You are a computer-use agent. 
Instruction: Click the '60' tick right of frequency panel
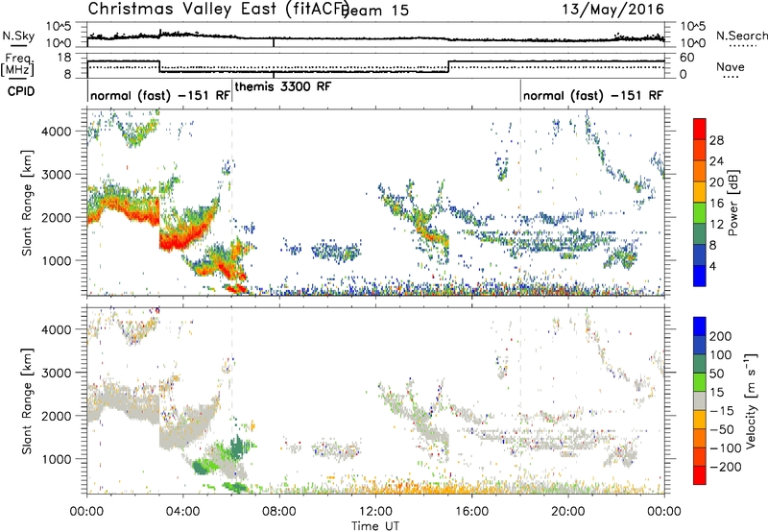point(687,58)
